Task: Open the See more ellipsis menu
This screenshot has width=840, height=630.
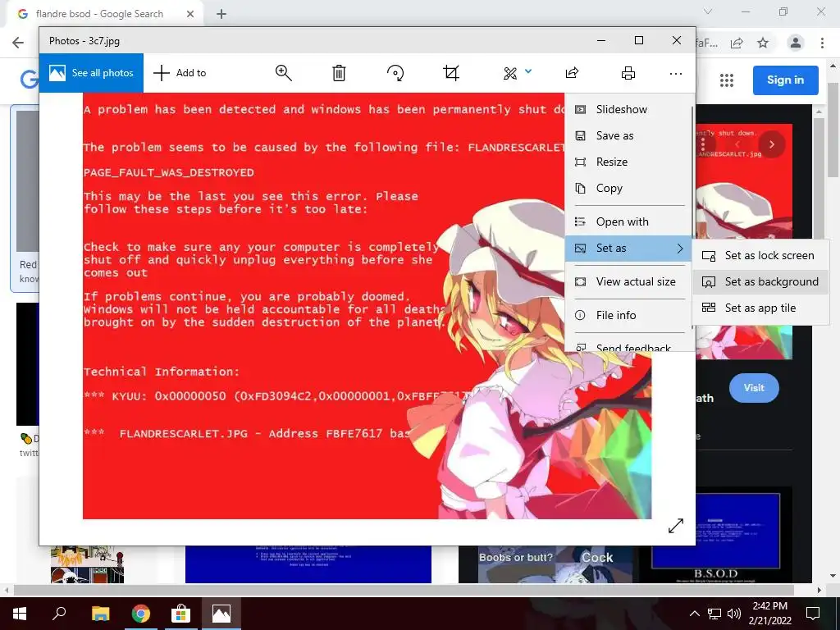Action: (676, 73)
